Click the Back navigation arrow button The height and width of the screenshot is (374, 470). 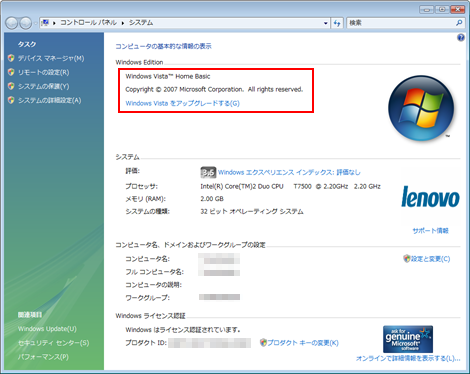click(x=12, y=23)
